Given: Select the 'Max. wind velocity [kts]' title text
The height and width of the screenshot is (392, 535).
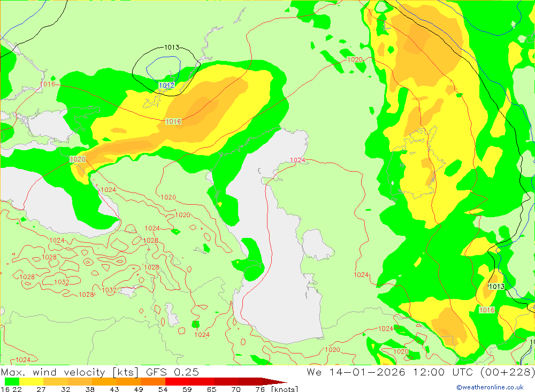Looking at the screenshot, I should [x=70, y=372].
